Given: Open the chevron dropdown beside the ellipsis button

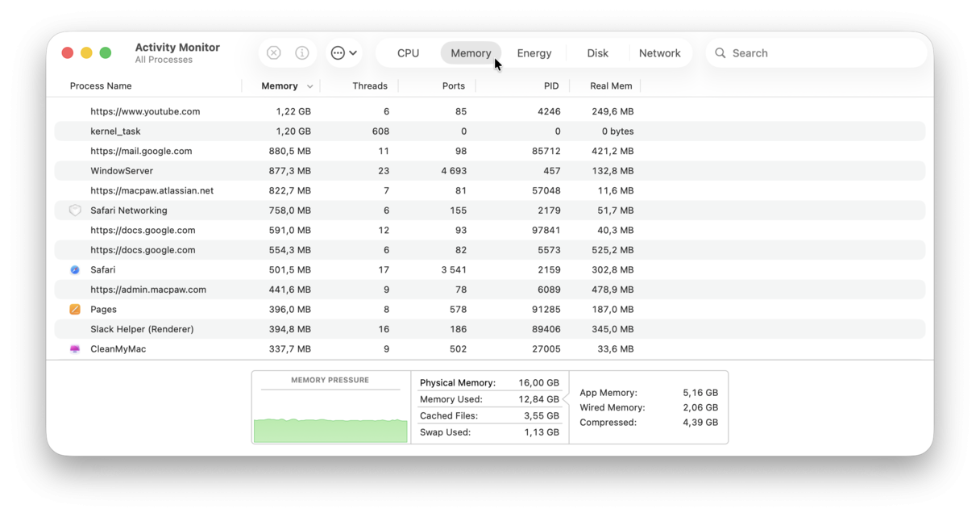Looking at the screenshot, I should (353, 52).
